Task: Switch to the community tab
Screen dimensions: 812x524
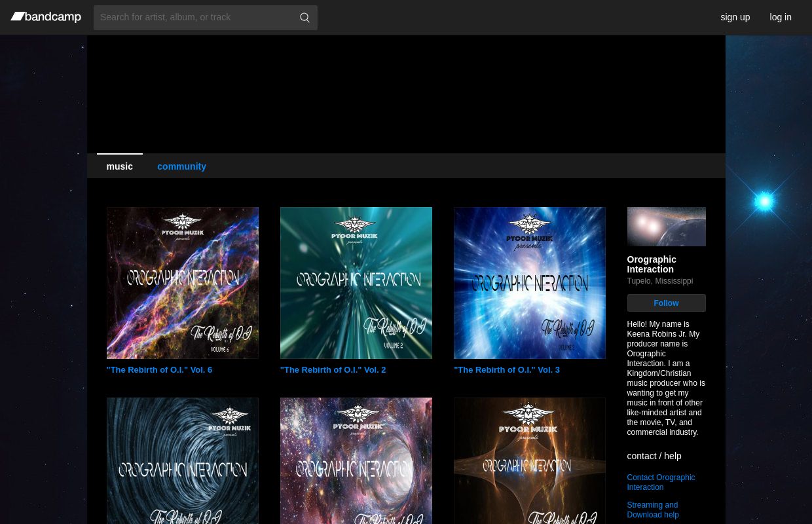Action: pyautogui.click(x=181, y=166)
